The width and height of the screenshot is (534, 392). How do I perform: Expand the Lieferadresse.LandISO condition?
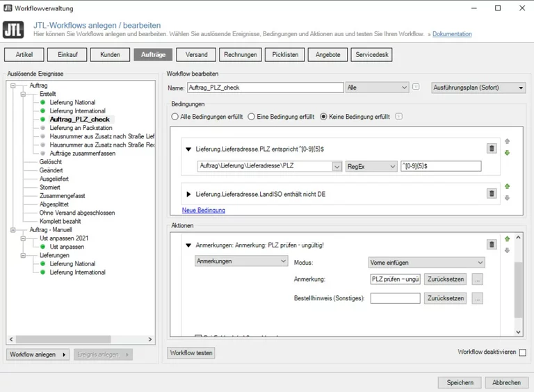point(188,194)
